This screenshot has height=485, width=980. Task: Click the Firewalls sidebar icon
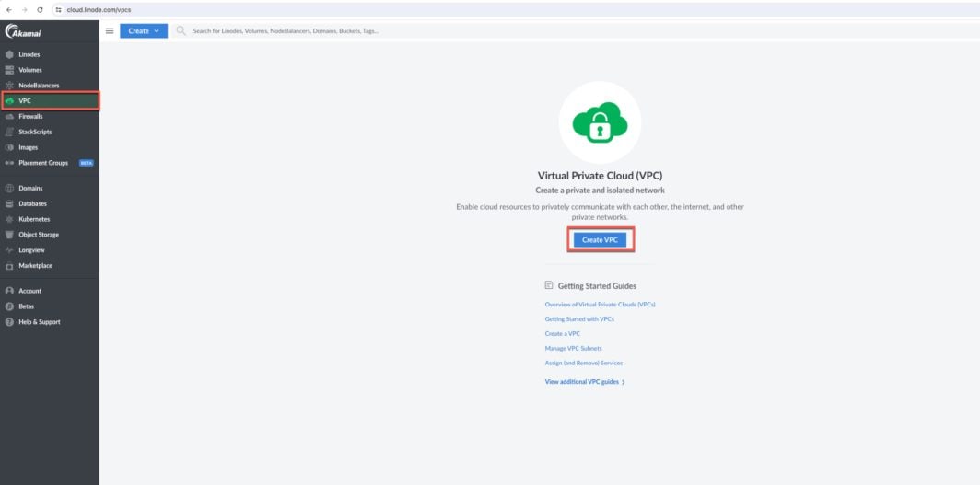9,117
